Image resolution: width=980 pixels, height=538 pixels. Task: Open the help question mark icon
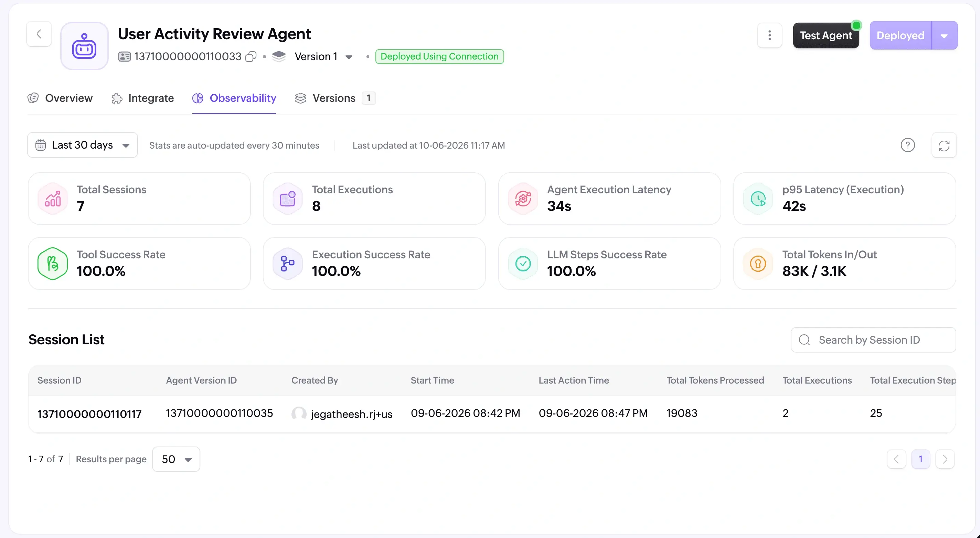(x=908, y=145)
